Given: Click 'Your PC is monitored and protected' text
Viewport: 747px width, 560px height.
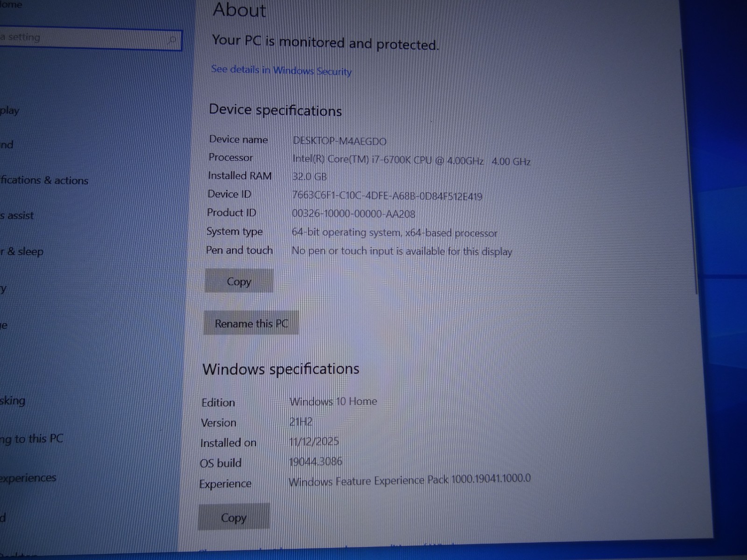Looking at the screenshot, I should pyautogui.click(x=325, y=42).
